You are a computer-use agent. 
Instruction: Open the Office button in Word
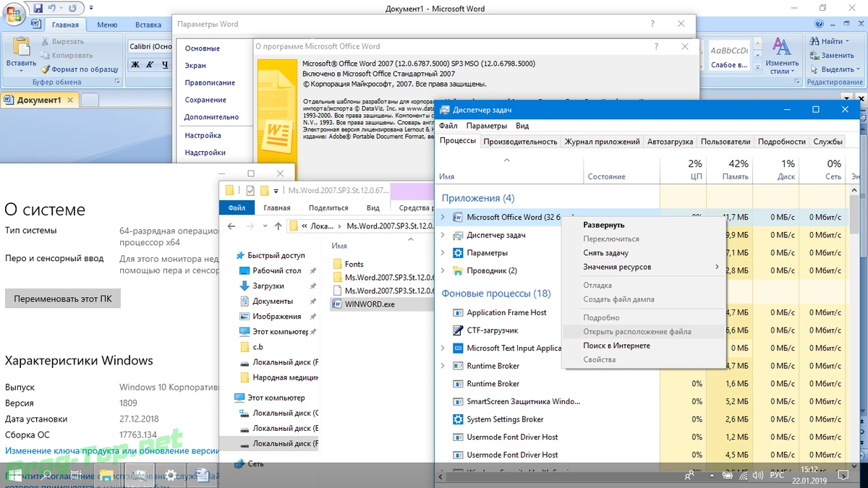(x=14, y=14)
